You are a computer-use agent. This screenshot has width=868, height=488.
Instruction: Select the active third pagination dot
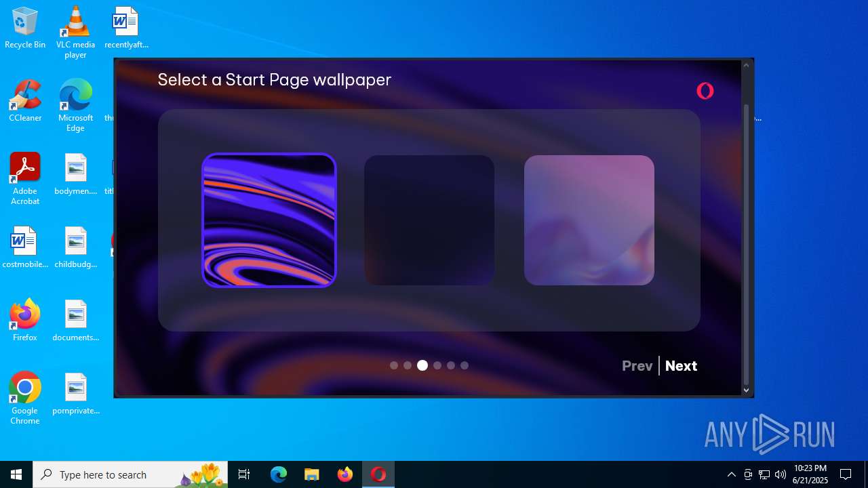[422, 365]
